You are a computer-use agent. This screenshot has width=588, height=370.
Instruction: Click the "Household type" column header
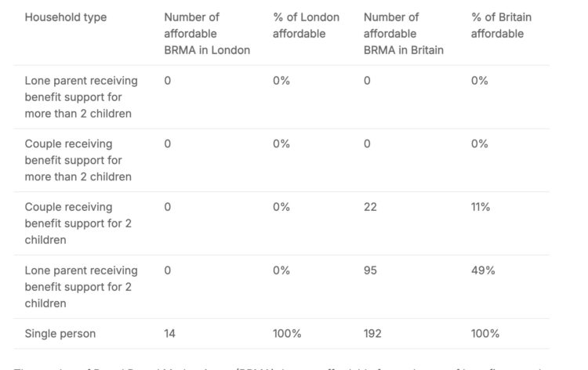point(66,17)
